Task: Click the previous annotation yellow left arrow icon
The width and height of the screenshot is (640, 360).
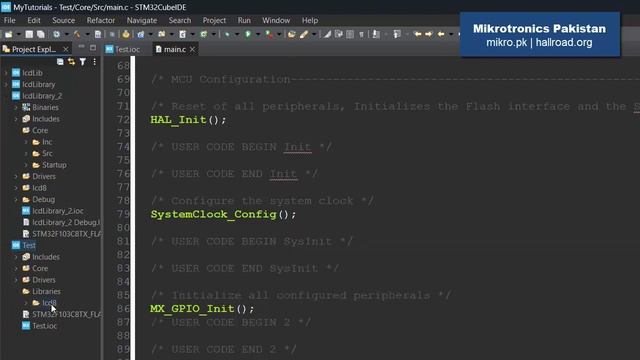Action: tap(417, 35)
